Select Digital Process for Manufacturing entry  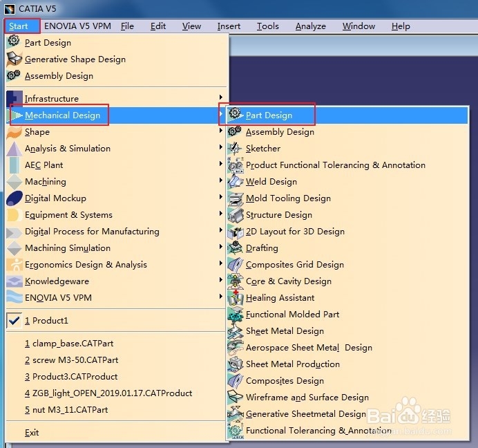coord(116,232)
